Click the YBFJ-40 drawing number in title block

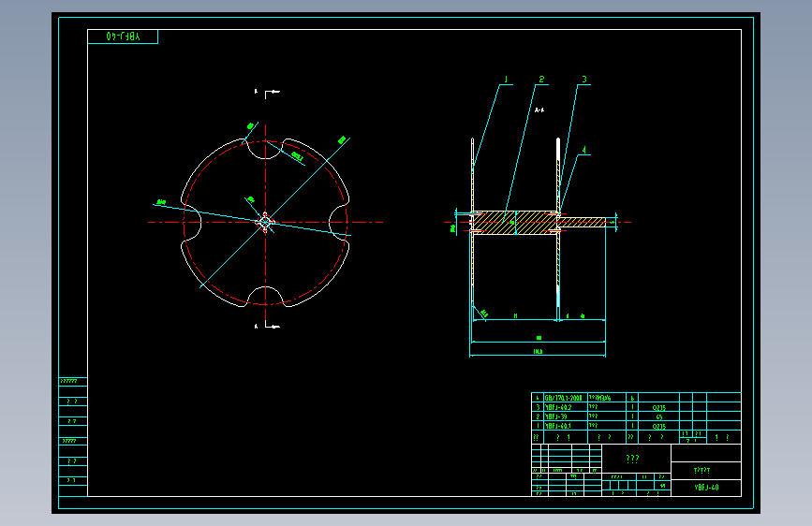(x=706, y=488)
